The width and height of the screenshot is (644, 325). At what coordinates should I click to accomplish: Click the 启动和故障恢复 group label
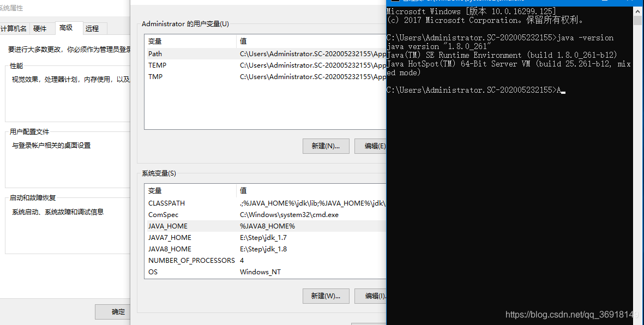33,198
